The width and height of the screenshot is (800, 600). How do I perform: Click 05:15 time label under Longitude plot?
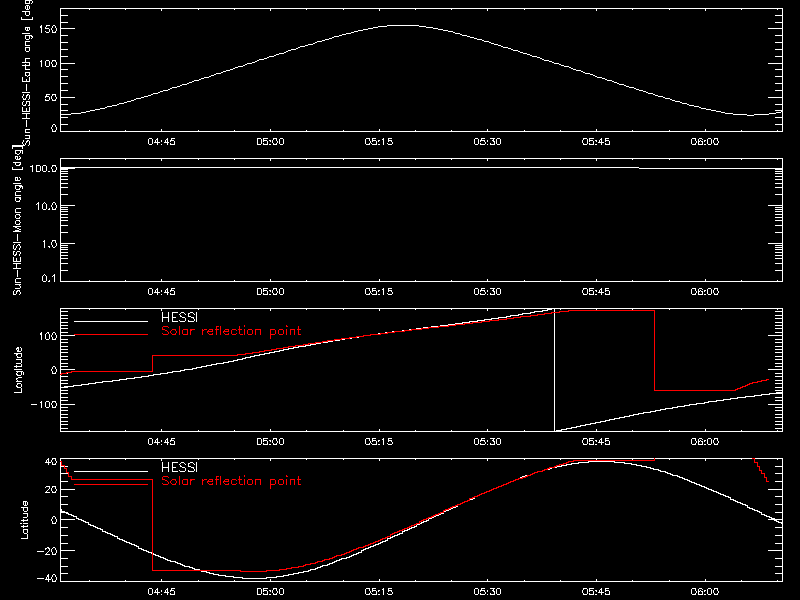[x=379, y=442]
